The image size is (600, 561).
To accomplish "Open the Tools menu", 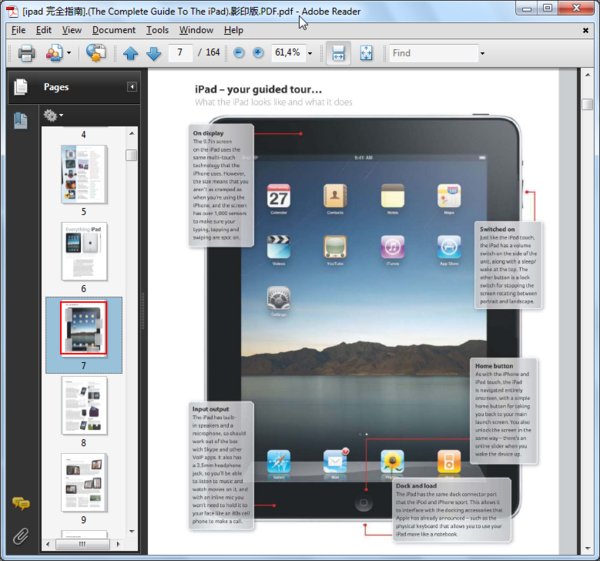I will [157, 30].
